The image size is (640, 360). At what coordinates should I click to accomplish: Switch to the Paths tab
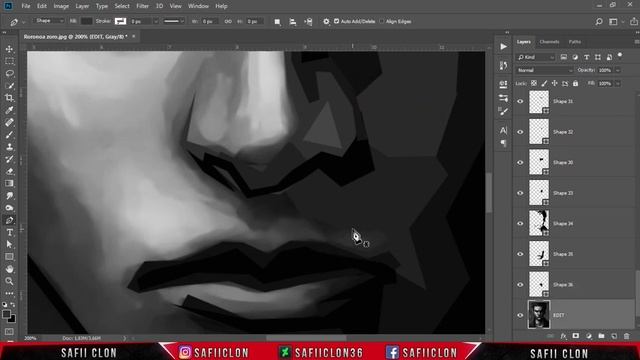coord(575,42)
